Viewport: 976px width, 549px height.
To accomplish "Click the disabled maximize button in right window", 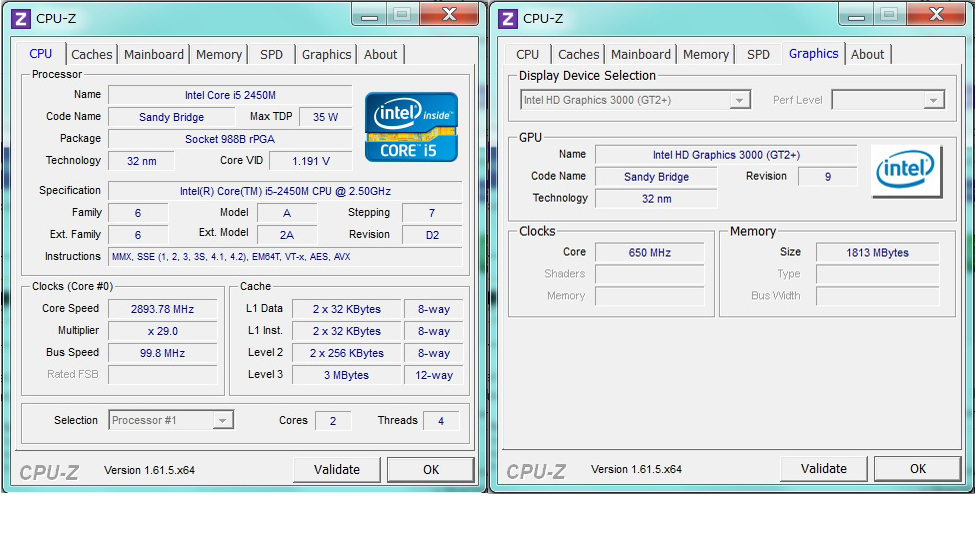I will tap(889, 15).
